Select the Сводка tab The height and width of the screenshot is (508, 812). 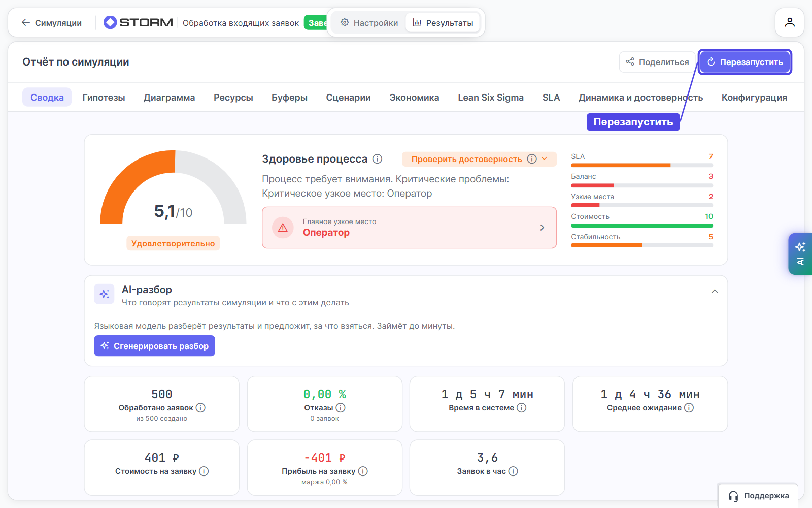tap(47, 98)
